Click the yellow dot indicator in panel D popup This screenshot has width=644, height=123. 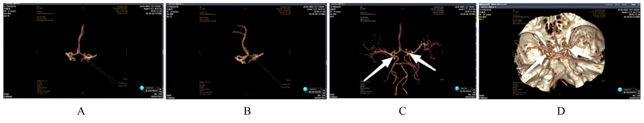click(x=624, y=92)
